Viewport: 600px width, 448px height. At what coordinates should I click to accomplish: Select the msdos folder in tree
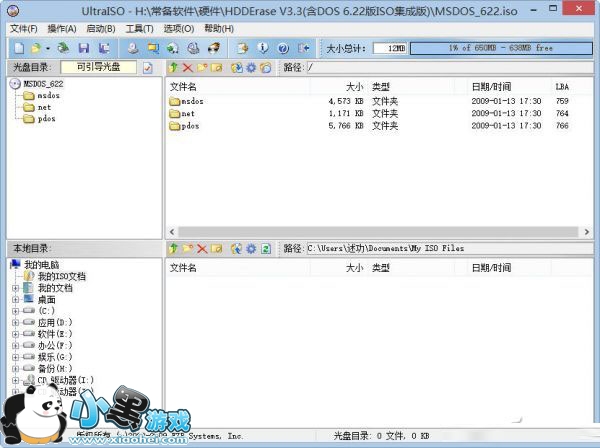click(x=47, y=96)
